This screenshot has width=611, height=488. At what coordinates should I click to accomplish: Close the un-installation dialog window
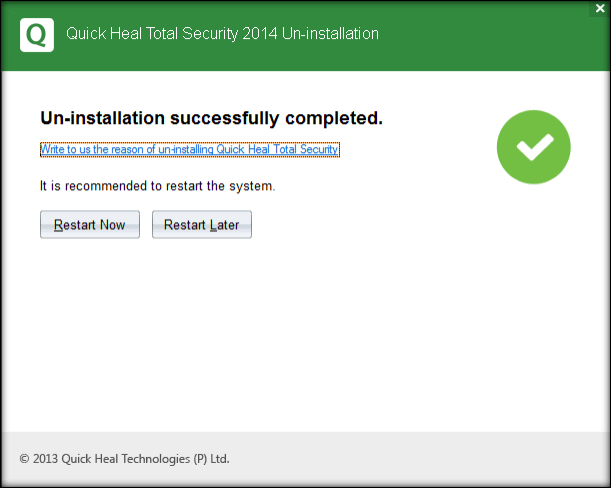tap(599, 8)
